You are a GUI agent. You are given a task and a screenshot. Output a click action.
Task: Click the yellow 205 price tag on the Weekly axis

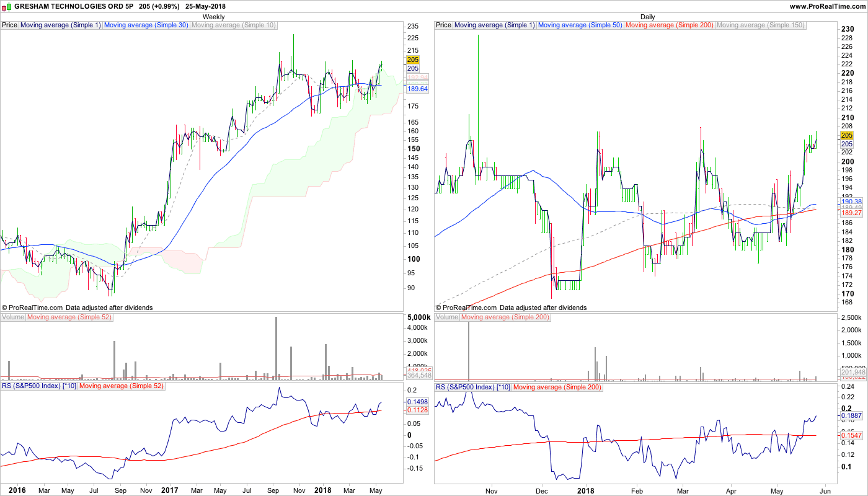(413, 60)
